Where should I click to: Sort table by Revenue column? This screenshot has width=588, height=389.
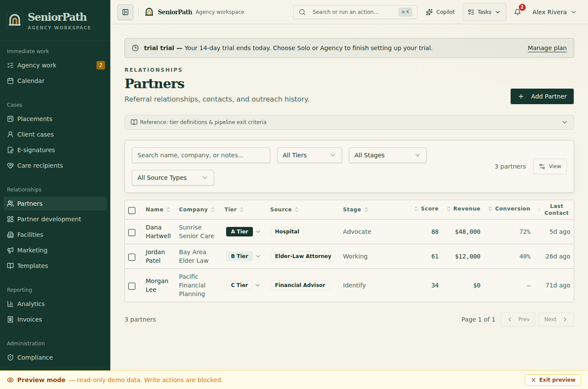point(463,209)
